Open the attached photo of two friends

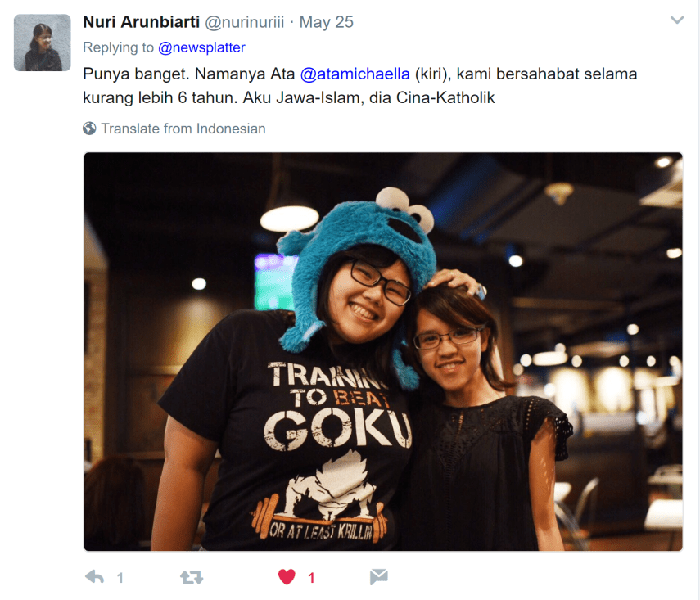pos(383,351)
